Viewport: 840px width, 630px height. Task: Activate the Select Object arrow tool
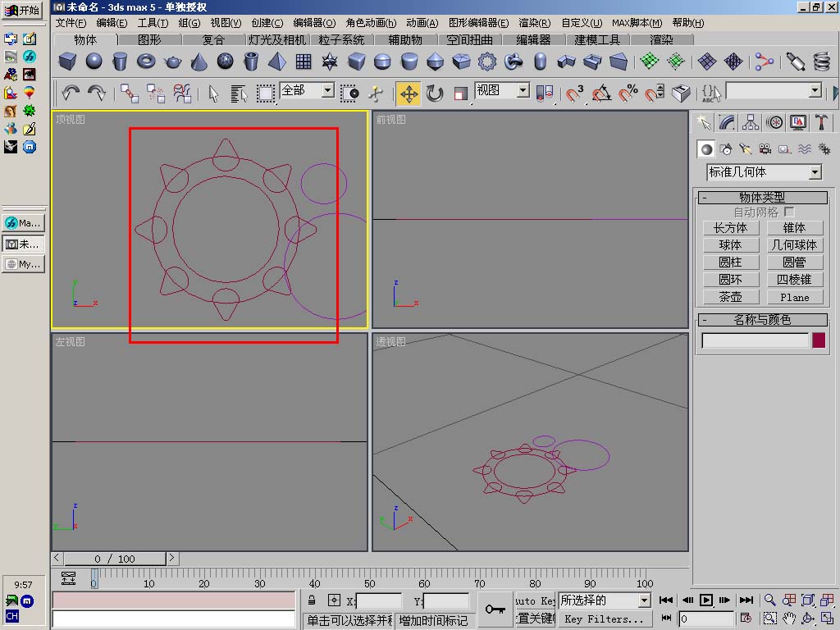pos(213,94)
